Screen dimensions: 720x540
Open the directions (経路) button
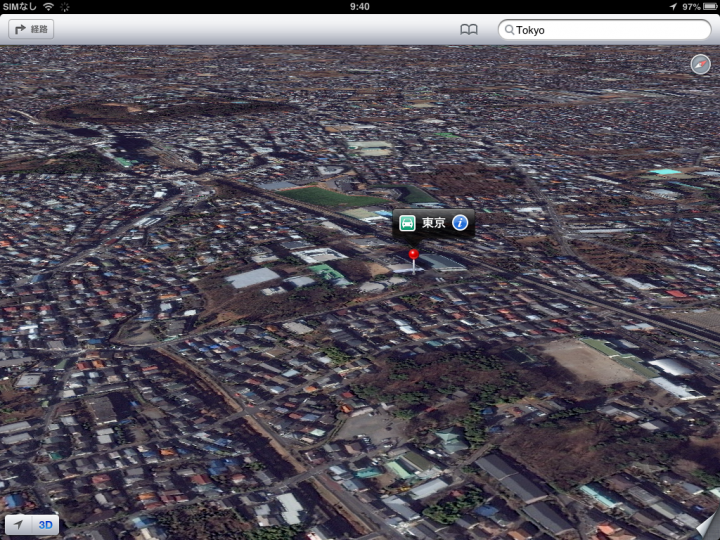[x=31, y=29]
